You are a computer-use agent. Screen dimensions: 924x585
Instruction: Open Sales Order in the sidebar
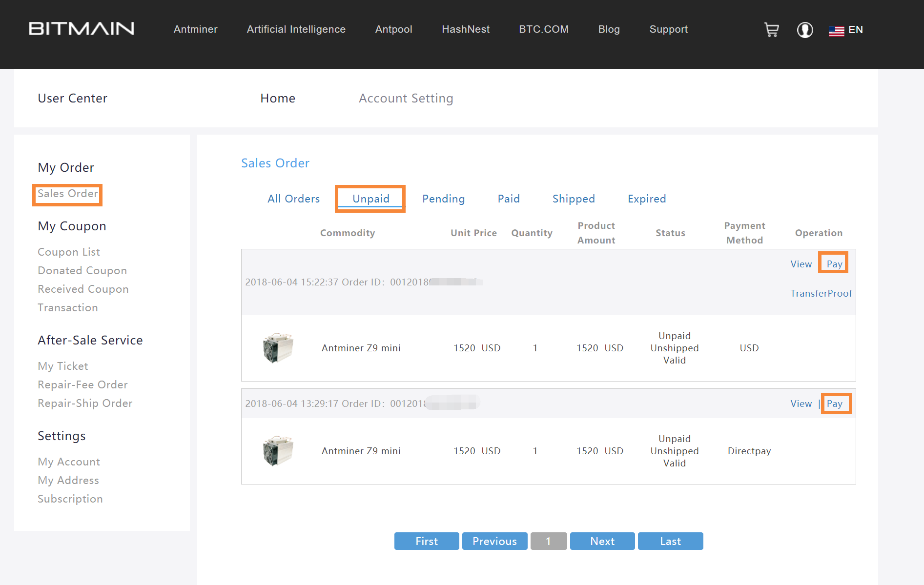coord(68,194)
